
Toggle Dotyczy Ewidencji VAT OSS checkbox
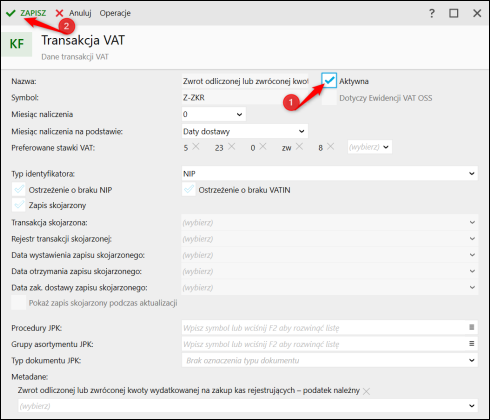(x=329, y=98)
